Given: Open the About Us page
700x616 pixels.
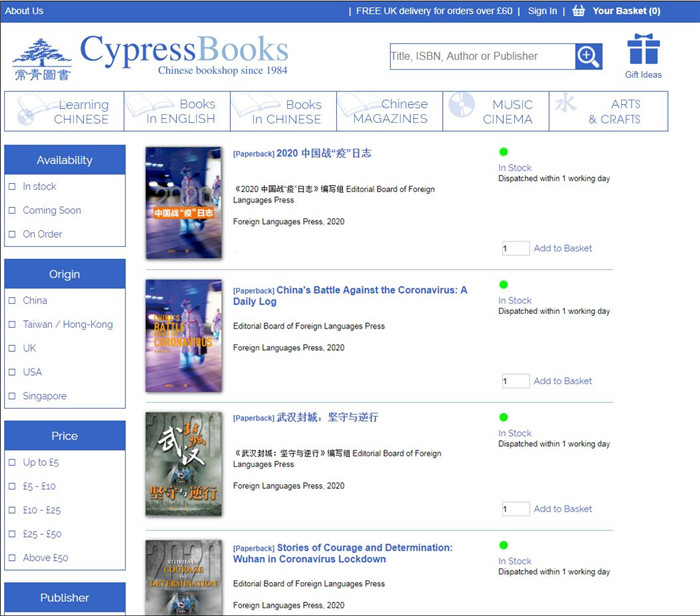Looking at the screenshot, I should 25,11.
